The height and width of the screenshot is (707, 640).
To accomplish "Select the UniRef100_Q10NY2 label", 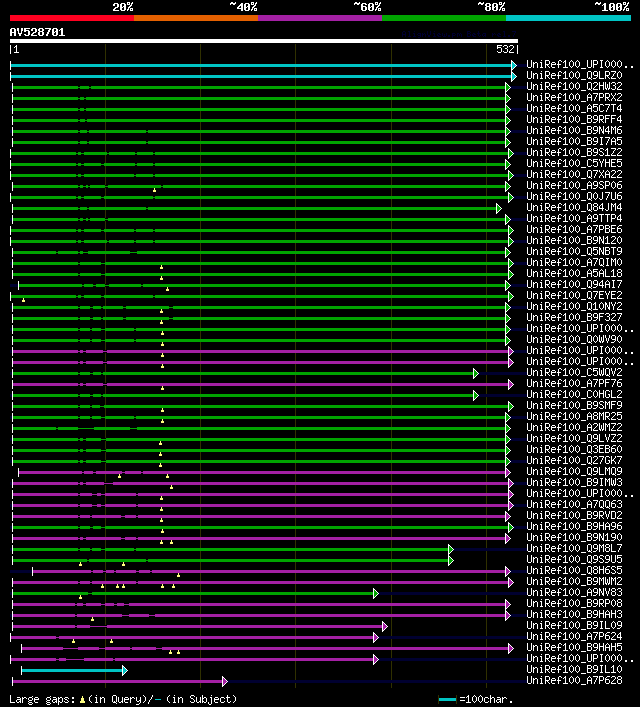I will click(x=574, y=306).
